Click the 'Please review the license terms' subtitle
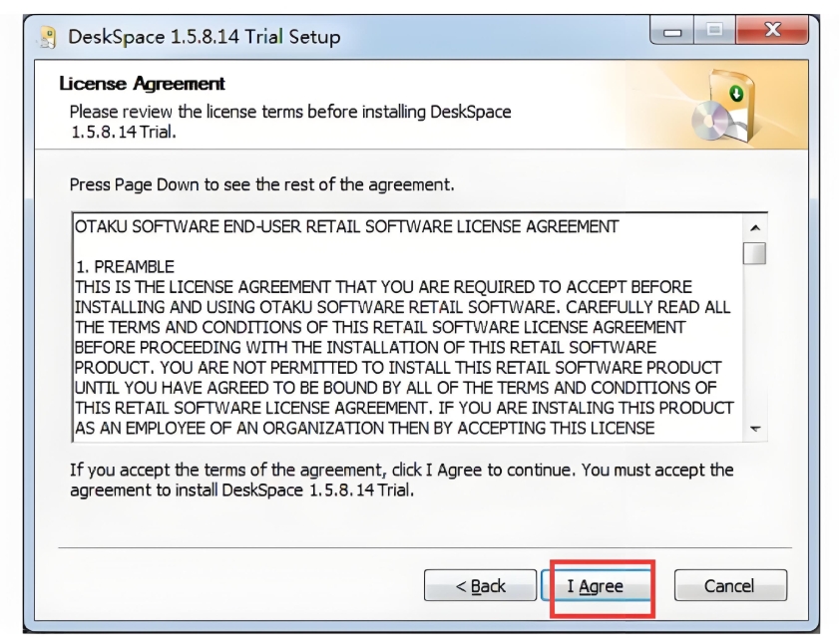This screenshot has height=644, width=839. click(x=289, y=112)
